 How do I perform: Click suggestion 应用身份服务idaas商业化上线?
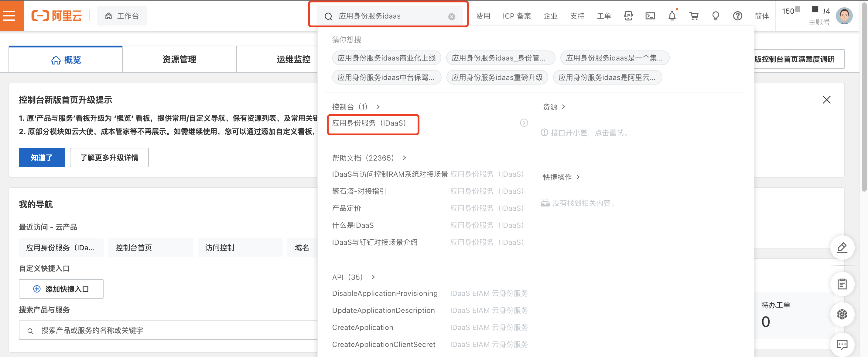coord(387,58)
